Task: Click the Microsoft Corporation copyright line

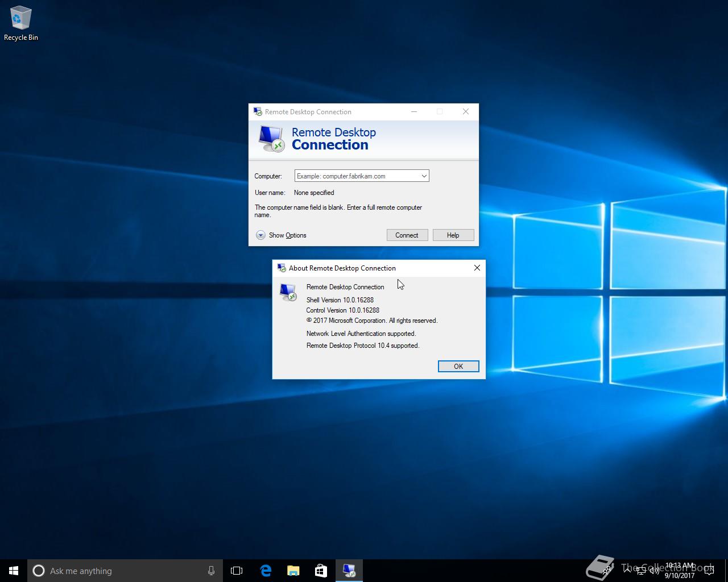Action: coord(372,321)
